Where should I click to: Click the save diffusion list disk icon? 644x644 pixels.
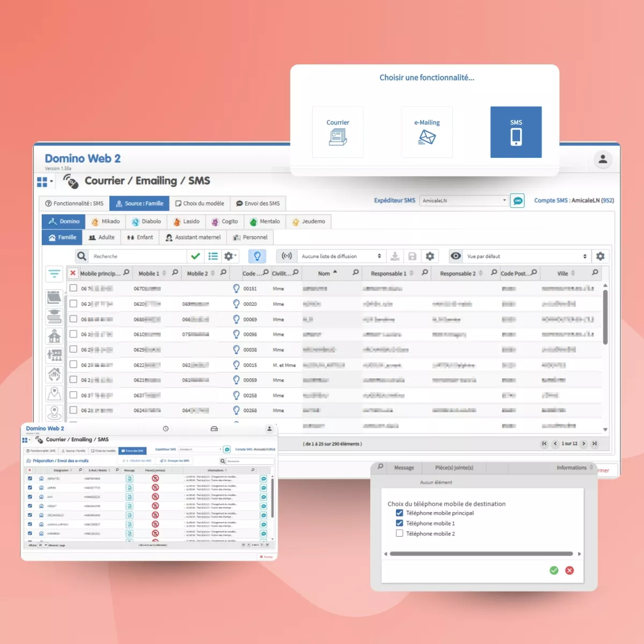coord(412,257)
